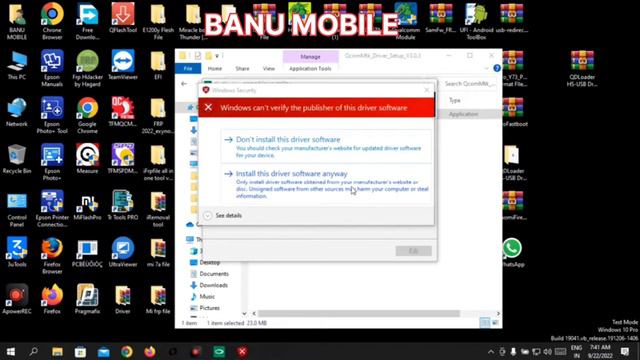Image resolution: width=640 pixels, height=360 pixels.
Task: Open notification center icon
Action: 624,351
